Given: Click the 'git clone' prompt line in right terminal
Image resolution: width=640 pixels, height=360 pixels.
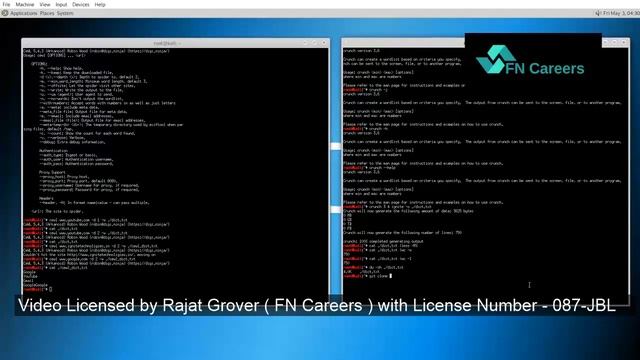Looking at the screenshot, I should (x=368, y=276).
